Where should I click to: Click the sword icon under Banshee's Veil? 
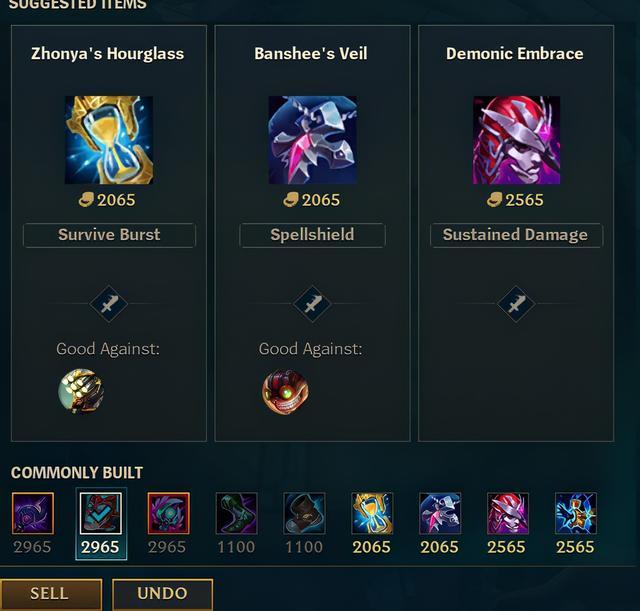pyautogui.click(x=312, y=304)
